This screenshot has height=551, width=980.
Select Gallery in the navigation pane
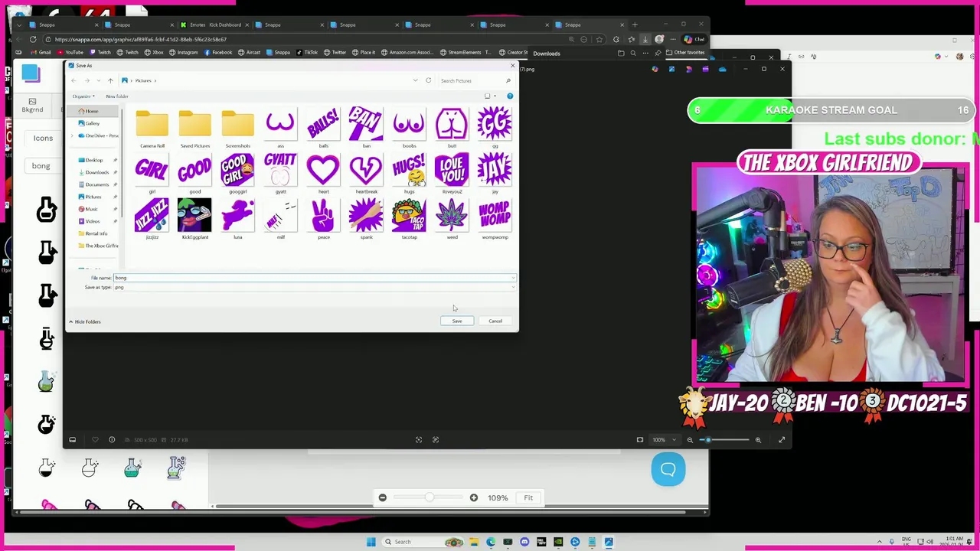point(93,123)
